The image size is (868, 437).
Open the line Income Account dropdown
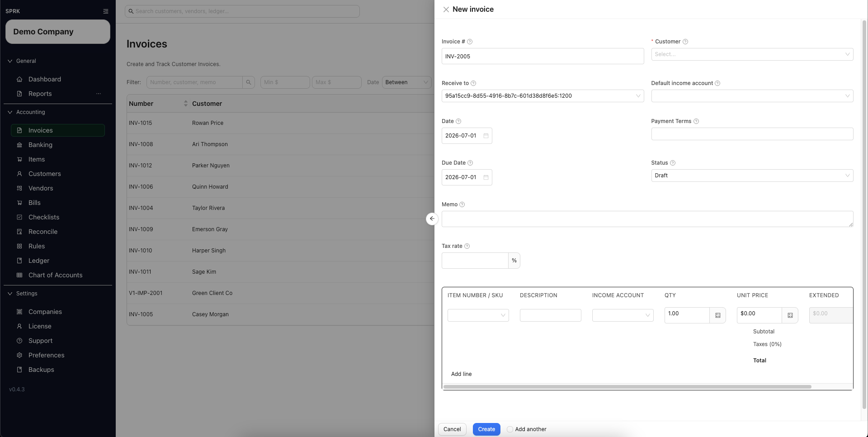pyautogui.click(x=623, y=315)
